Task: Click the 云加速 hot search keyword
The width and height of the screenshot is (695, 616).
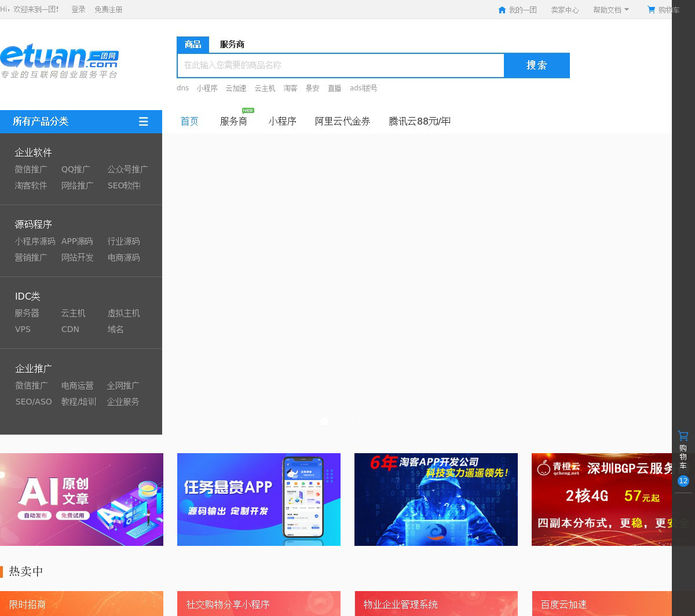Action: click(x=236, y=89)
